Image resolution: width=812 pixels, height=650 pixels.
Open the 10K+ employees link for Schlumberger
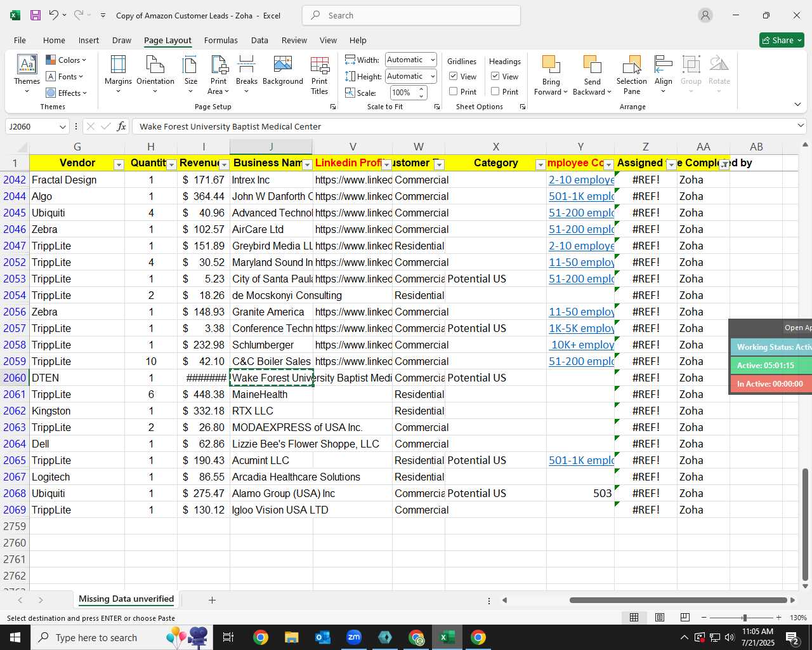coord(582,345)
